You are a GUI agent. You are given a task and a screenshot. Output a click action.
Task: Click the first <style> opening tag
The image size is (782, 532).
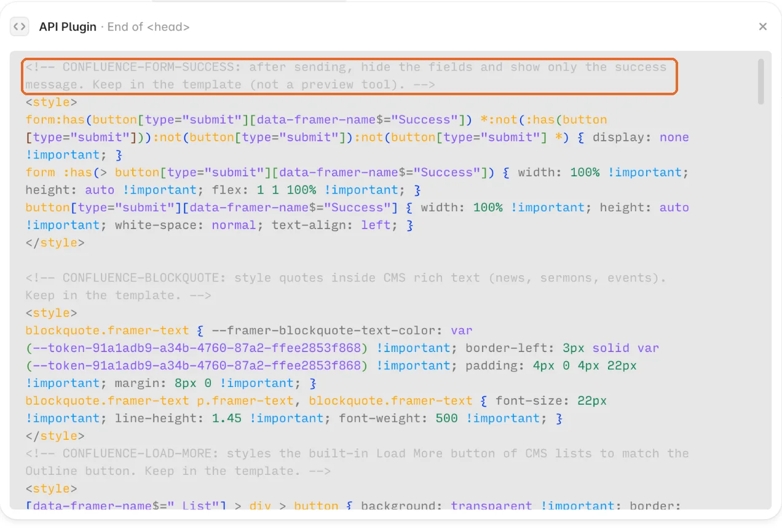tap(52, 102)
